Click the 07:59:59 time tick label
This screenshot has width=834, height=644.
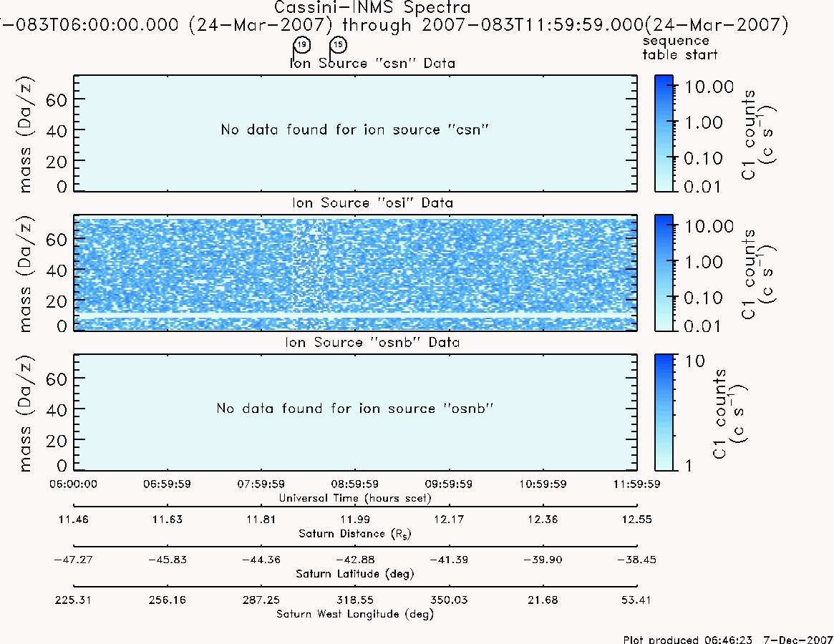coord(261,484)
